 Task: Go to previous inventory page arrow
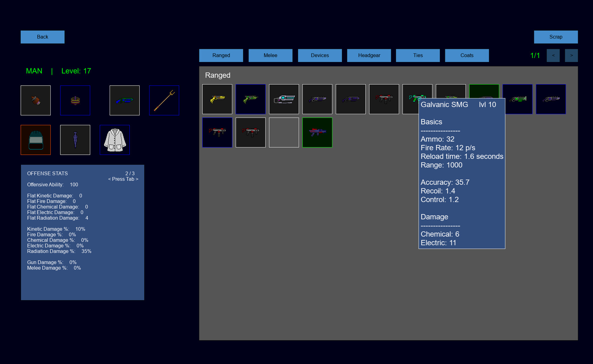(553, 55)
